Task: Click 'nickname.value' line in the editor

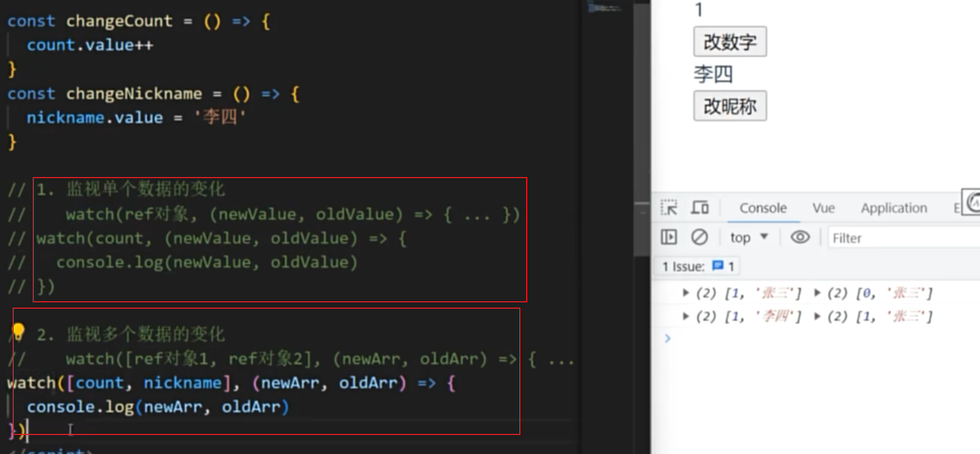Action: point(136,117)
